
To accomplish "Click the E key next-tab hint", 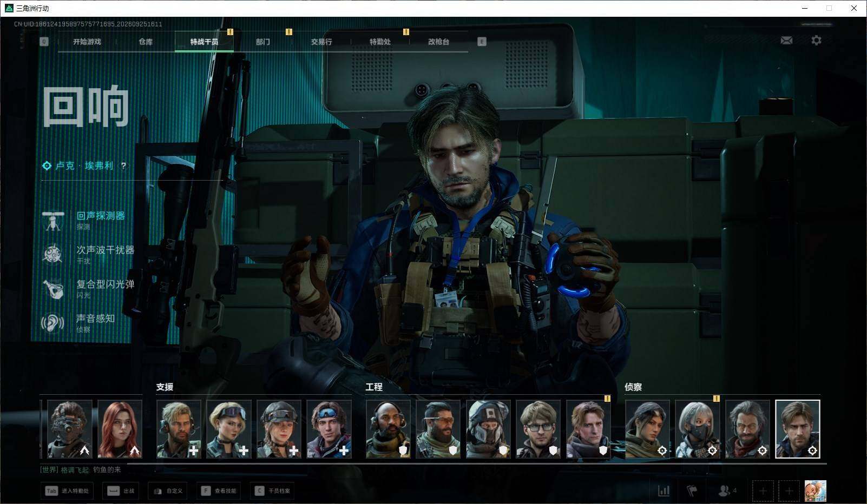I will click(x=482, y=42).
